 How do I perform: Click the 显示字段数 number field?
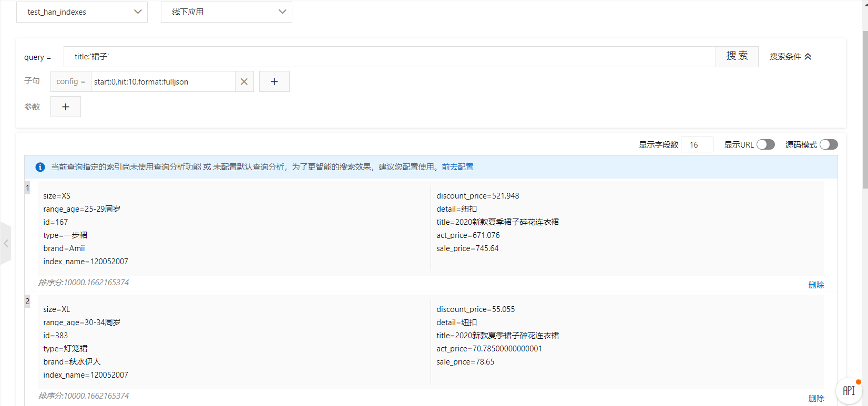697,144
